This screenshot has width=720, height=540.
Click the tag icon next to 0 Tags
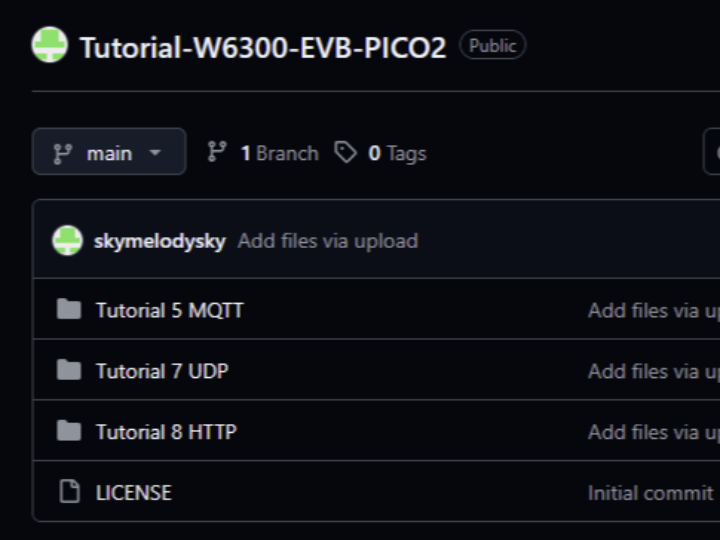[x=346, y=153]
